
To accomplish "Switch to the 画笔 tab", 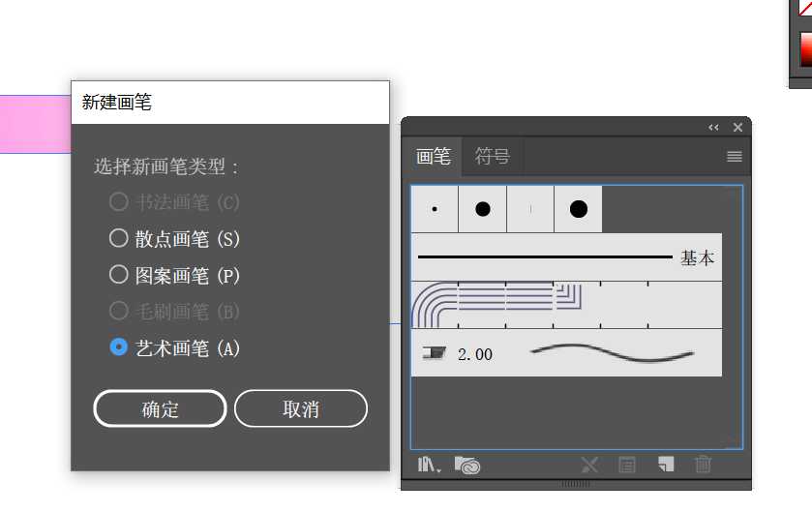I will (433, 156).
